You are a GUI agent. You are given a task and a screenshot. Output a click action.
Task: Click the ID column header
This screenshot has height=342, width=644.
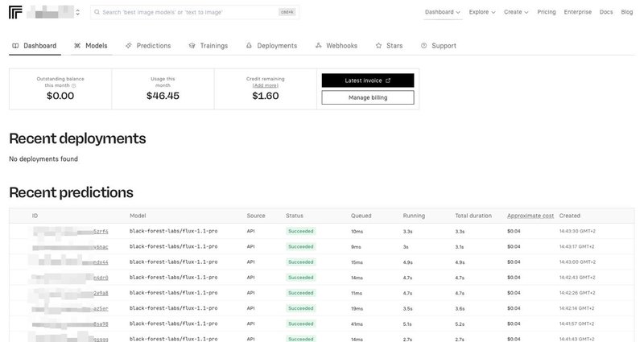pos(35,216)
